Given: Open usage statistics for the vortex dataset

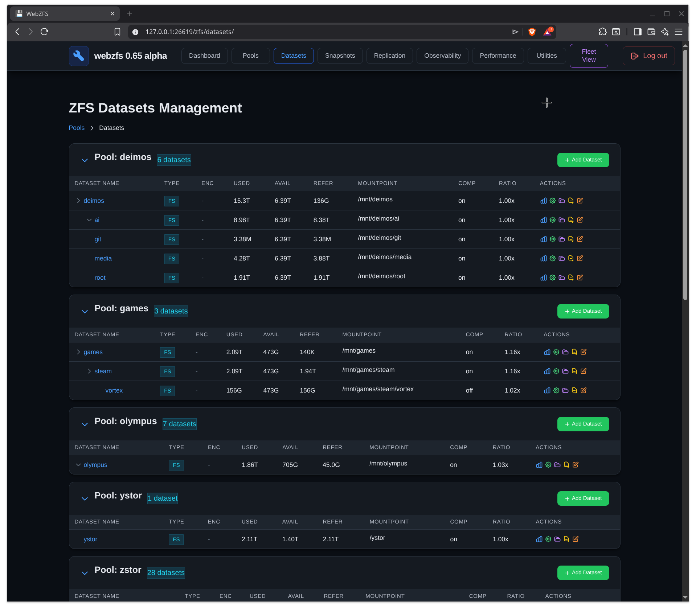Looking at the screenshot, I should (x=547, y=391).
